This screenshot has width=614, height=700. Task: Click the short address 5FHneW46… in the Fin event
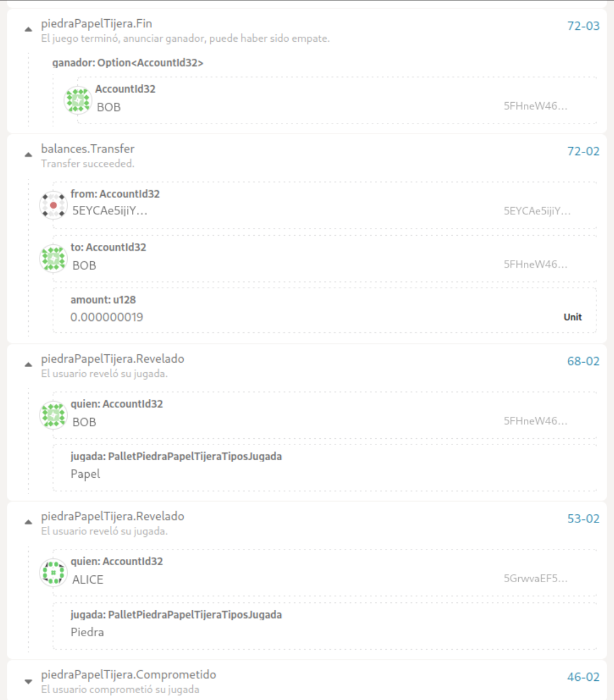coord(535,105)
